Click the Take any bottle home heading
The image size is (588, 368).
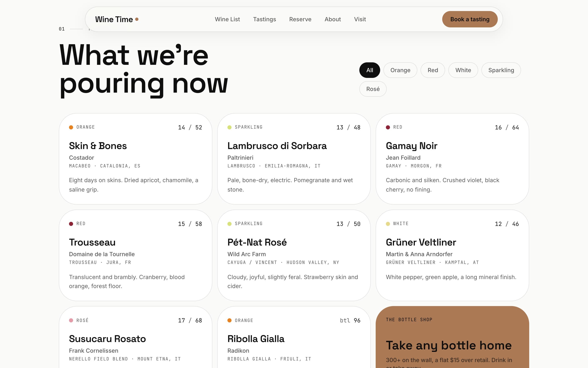pyautogui.click(x=449, y=345)
